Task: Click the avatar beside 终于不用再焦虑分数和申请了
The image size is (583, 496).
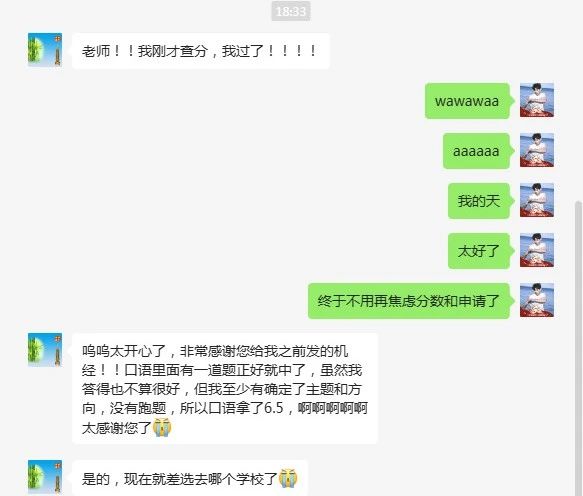Action: click(537, 300)
